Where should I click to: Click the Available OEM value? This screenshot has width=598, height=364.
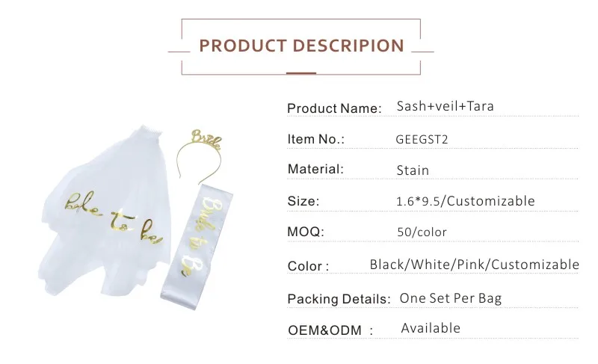431,328
